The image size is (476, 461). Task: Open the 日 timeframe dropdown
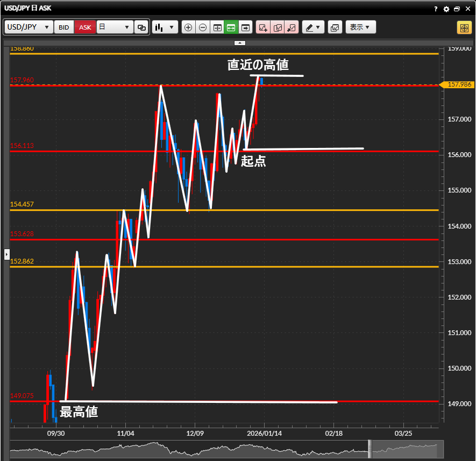(115, 27)
